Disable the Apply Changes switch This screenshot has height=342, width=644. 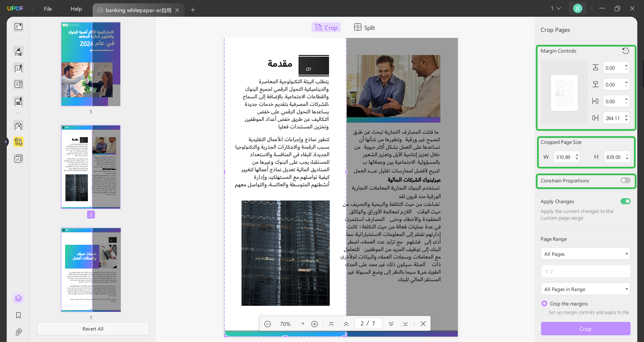(625, 201)
